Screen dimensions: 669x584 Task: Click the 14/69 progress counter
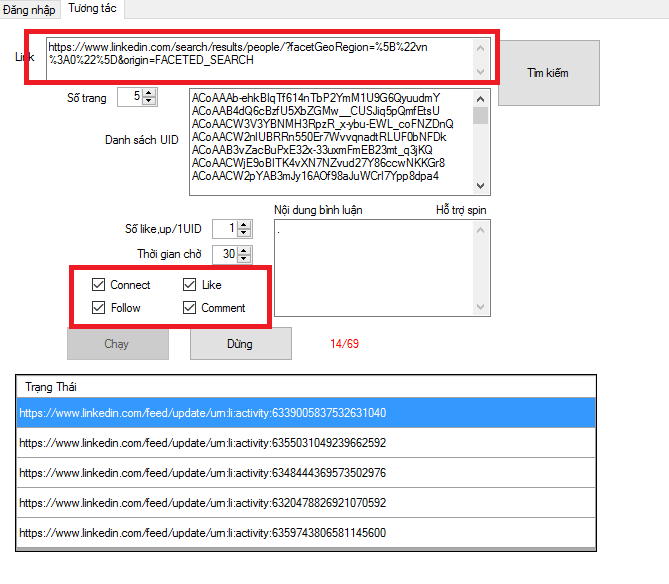344,343
